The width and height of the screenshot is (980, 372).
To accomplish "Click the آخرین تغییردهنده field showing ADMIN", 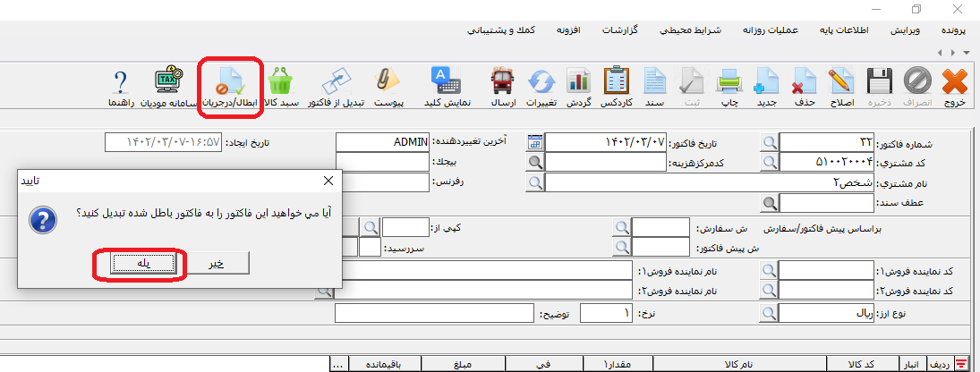I will [x=382, y=141].
